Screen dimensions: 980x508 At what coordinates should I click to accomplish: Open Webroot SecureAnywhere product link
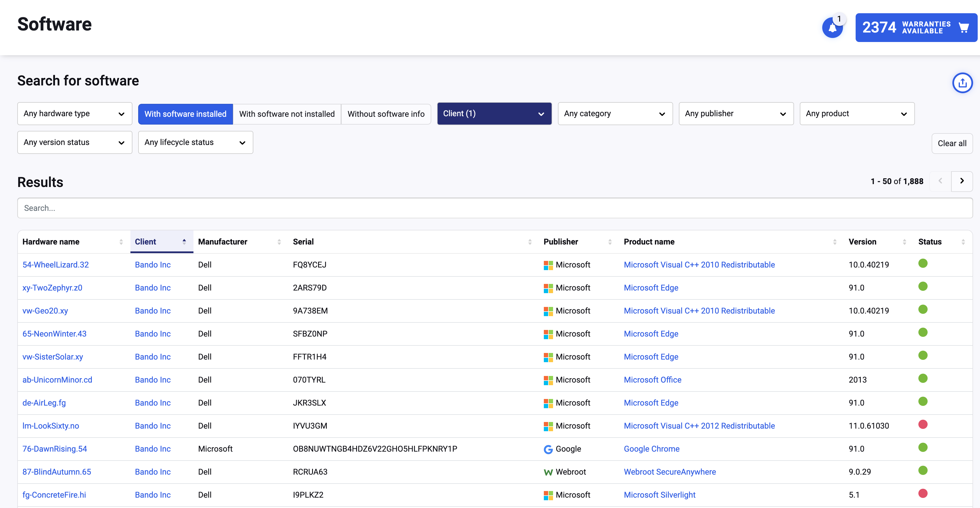pos(670,472)
